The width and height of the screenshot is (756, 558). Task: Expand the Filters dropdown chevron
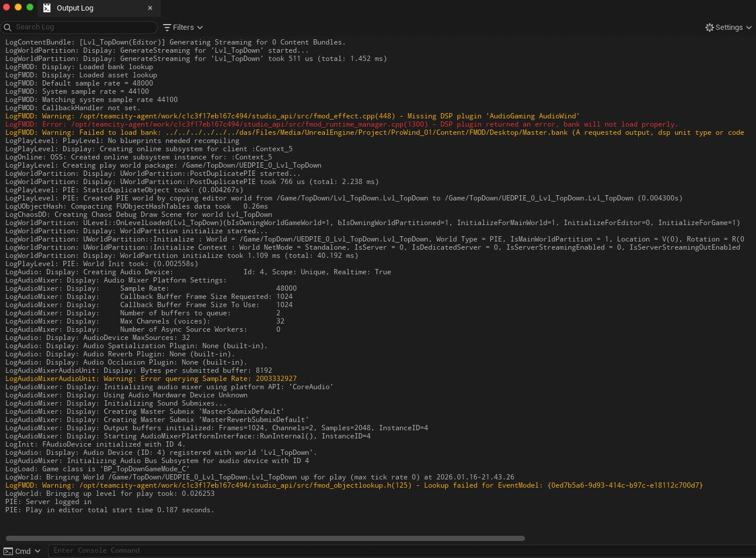(200, 28)
